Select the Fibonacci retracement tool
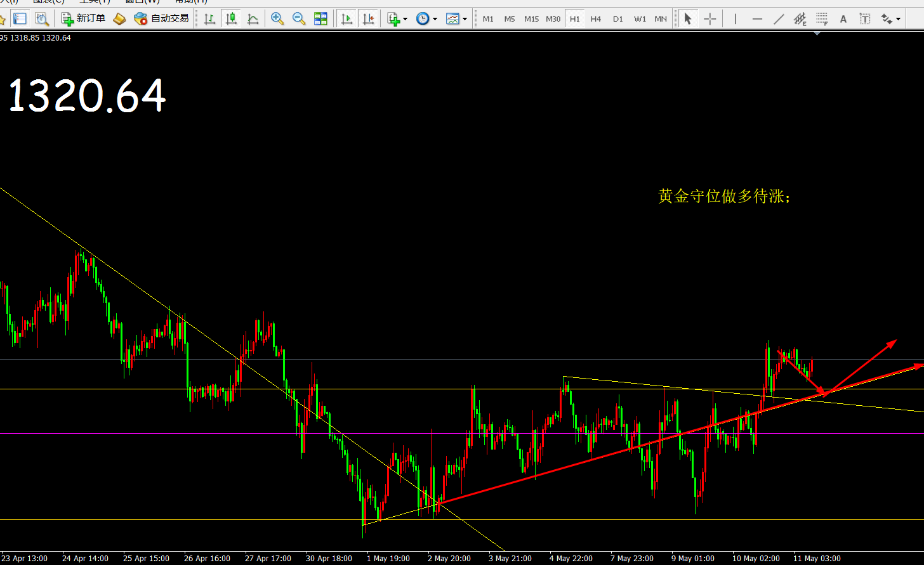Viewport: 924px width, 565px height. click(x=822, y=18)
